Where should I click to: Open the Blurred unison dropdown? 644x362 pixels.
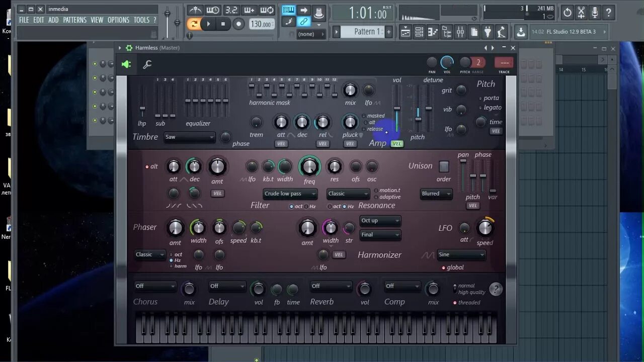(436, 194)
